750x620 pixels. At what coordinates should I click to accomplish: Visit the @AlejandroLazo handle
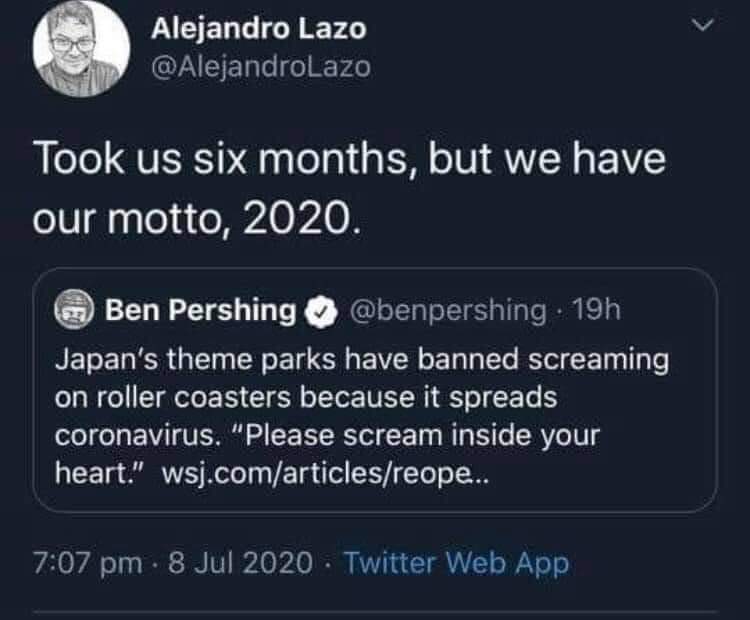pyautogui.click(x=261, y=66)
